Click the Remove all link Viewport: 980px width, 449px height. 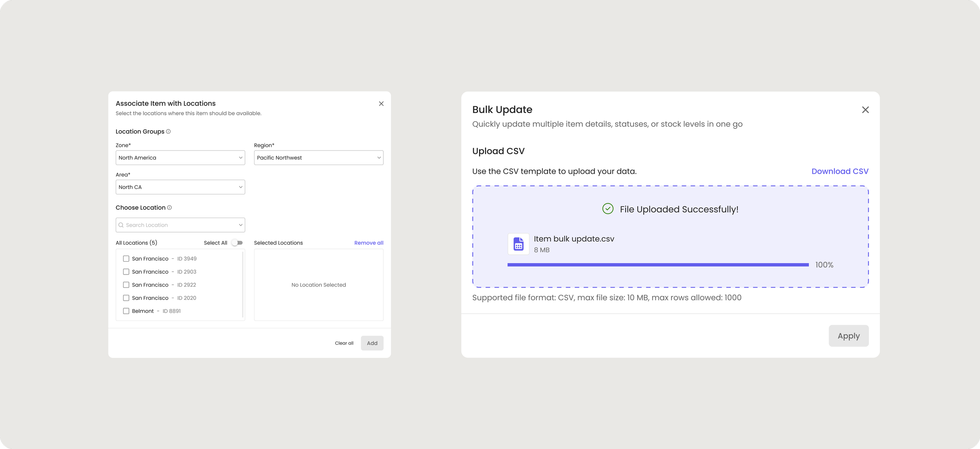(368, 243)
